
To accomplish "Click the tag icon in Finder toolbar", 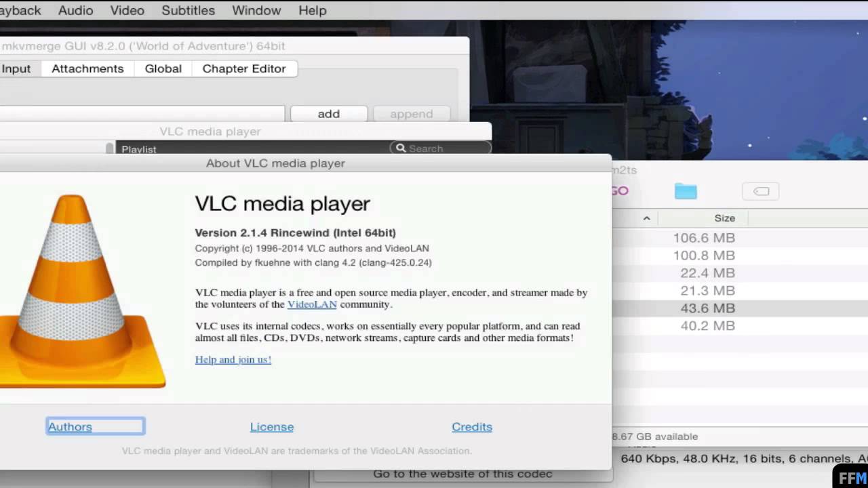I will coord(761,191).
